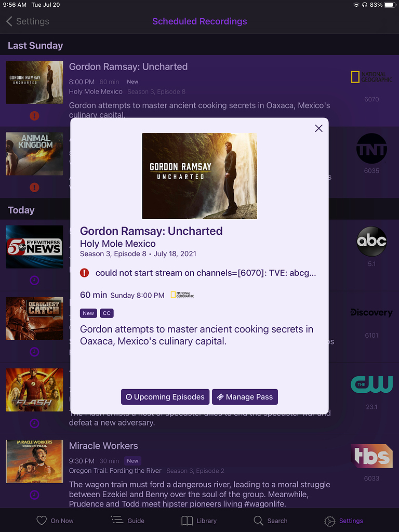Click the Scheduled Recordings page title
The image size is (399, 532).
199,21
